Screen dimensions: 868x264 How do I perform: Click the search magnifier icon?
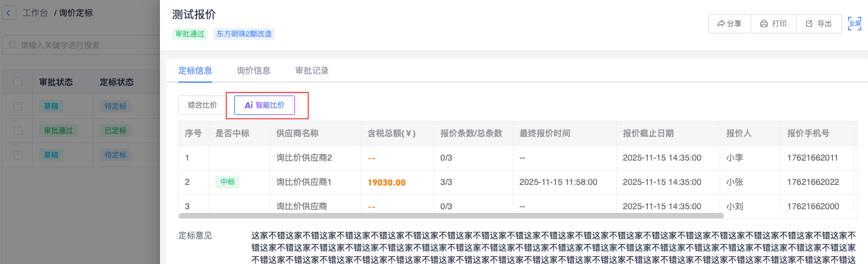pos(13,45)
